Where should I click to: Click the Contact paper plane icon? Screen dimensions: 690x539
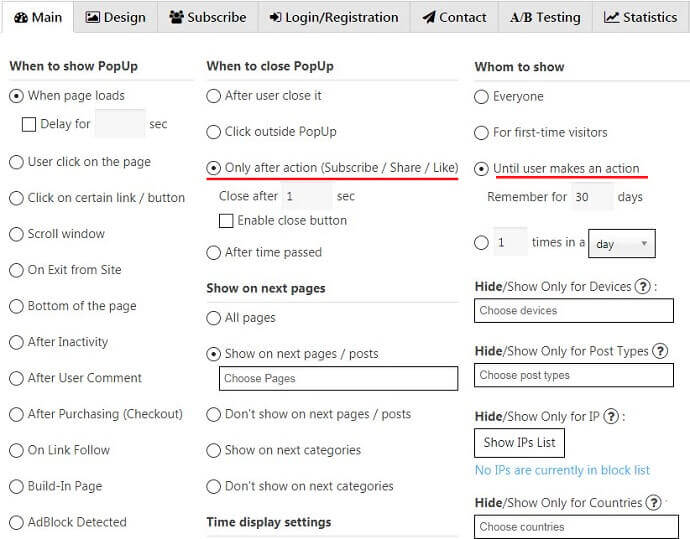(x=429, y=17)
